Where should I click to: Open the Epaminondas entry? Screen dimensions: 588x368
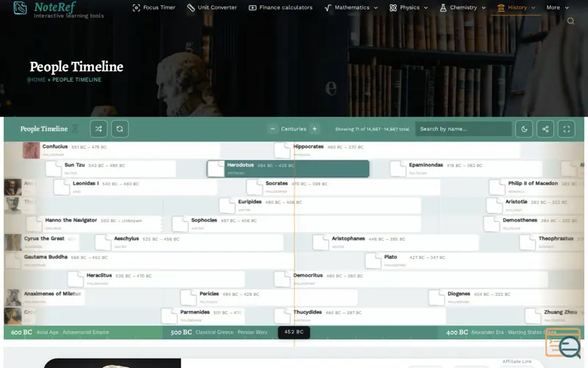[466, 169]
